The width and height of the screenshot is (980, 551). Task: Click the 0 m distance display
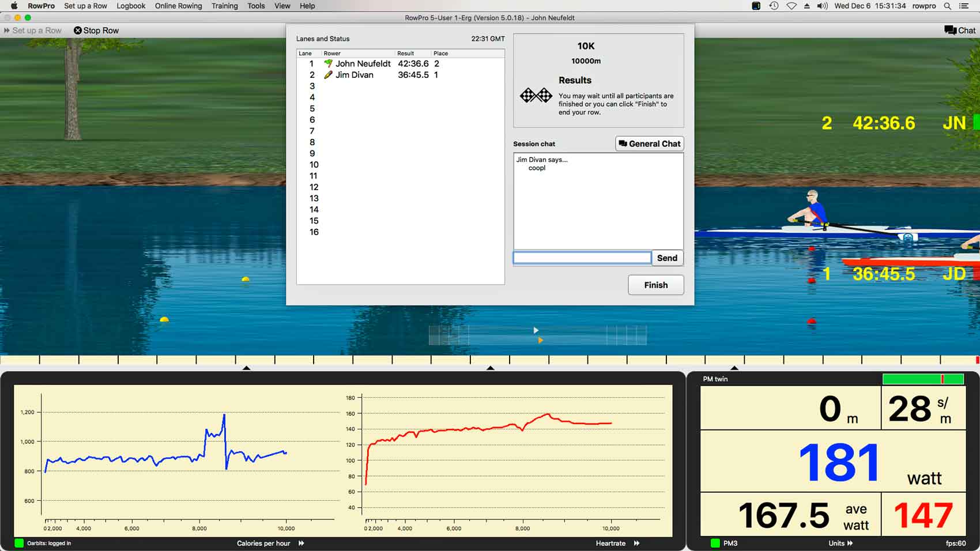click(x=790, y=408)
